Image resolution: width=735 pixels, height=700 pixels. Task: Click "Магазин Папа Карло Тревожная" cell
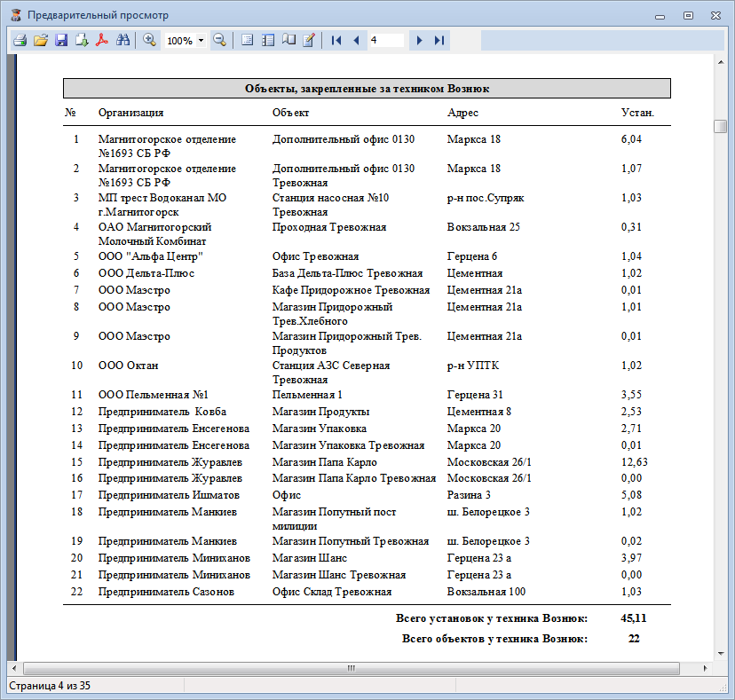(354, 478)
